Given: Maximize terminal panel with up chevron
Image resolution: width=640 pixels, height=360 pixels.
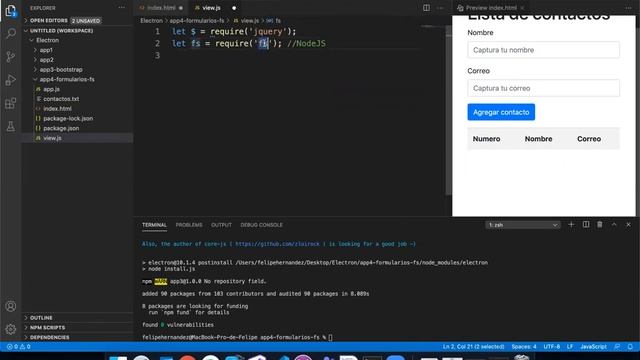Looking at the screenshot, I should (614, 224).
